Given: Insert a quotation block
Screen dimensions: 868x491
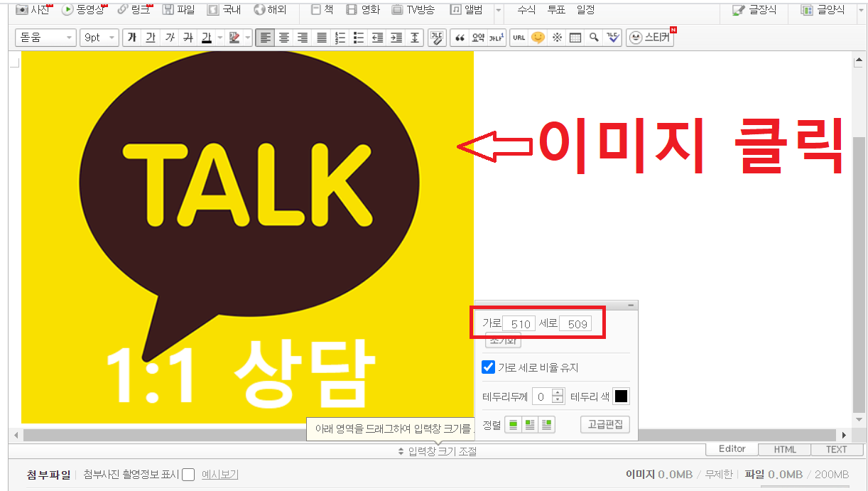Looking at the screenshot, I should pos(460,38).
